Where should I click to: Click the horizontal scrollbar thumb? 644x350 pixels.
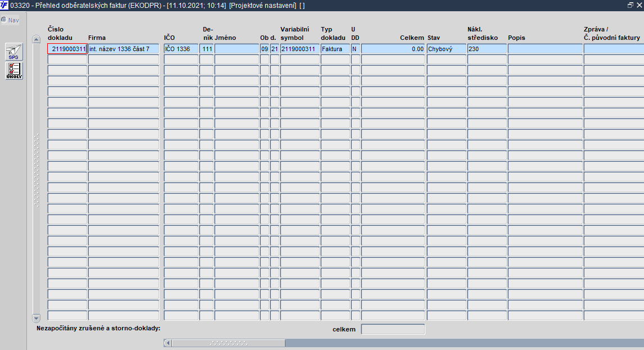[x=228, y=343]
